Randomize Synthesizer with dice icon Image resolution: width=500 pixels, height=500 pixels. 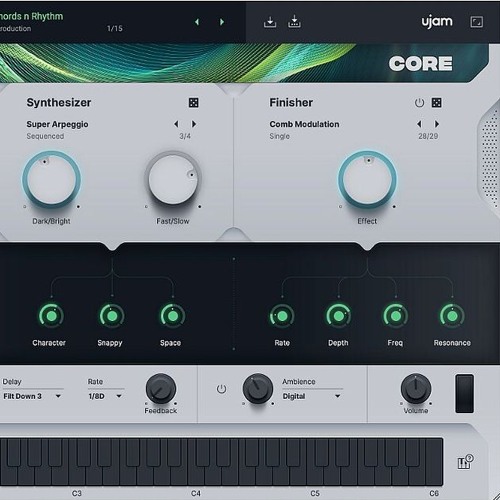pos(193,103)
